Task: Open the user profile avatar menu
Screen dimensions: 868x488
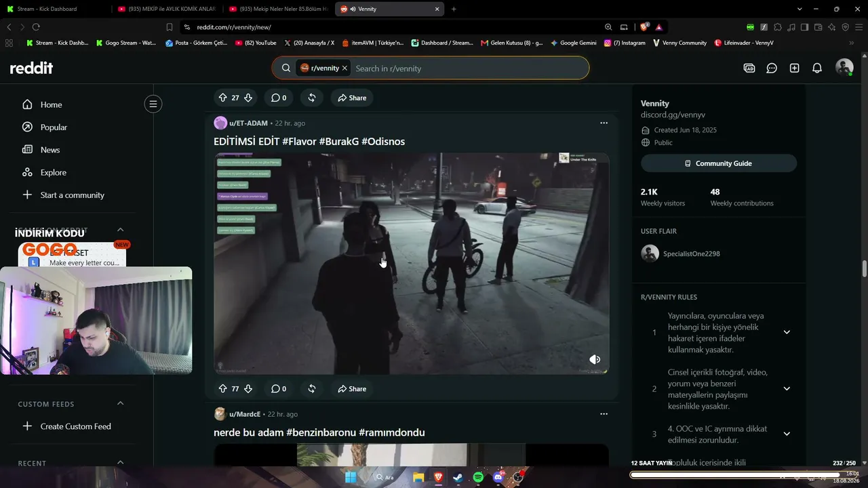Action: tap(844, 67)
